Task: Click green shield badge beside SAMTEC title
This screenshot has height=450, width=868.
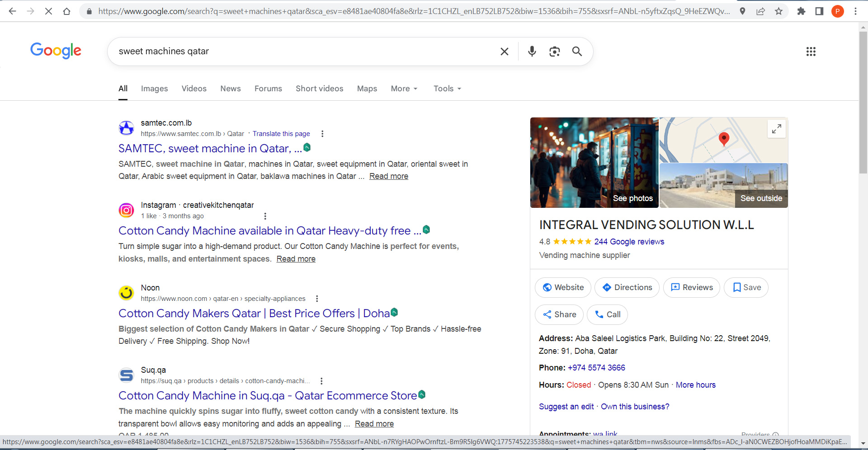Action: tap(307, 147)
